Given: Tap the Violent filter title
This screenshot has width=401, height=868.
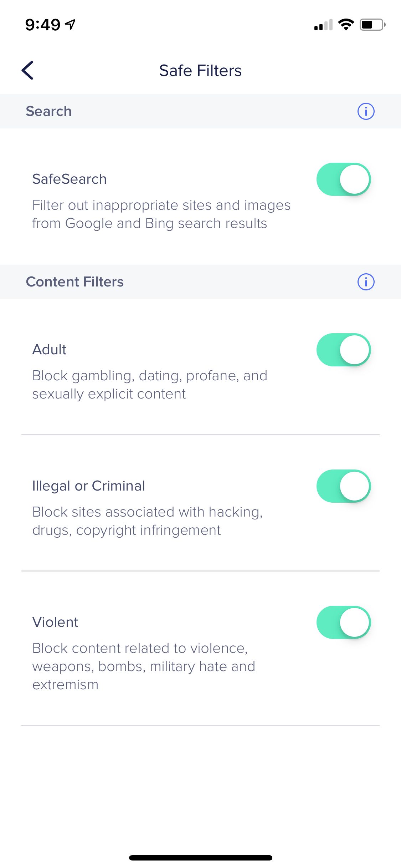Looking at the screenshot, I should click(x=55, y=622).
